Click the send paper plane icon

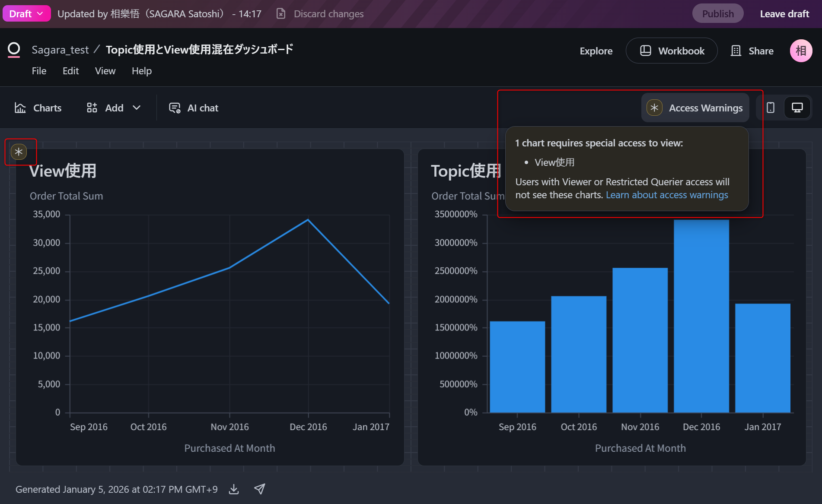[259, 489]
